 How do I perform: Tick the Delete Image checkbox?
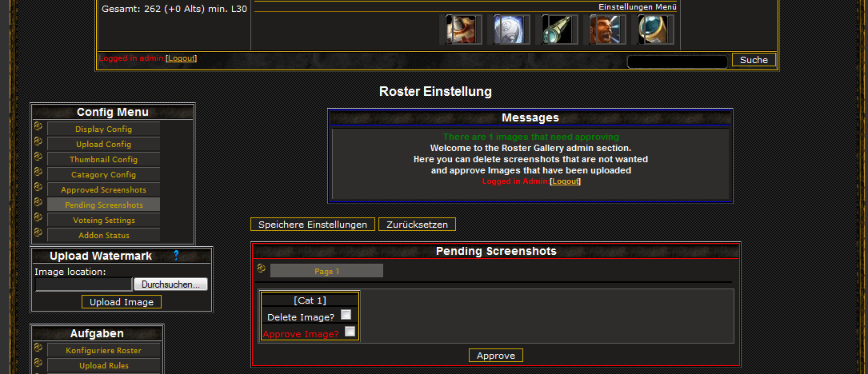point(346,315)
